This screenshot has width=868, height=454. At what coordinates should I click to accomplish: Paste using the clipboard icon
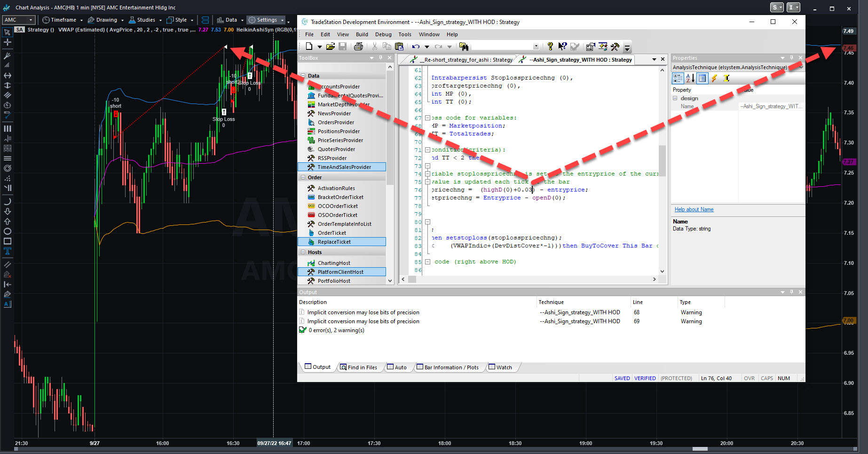point(399,46)
